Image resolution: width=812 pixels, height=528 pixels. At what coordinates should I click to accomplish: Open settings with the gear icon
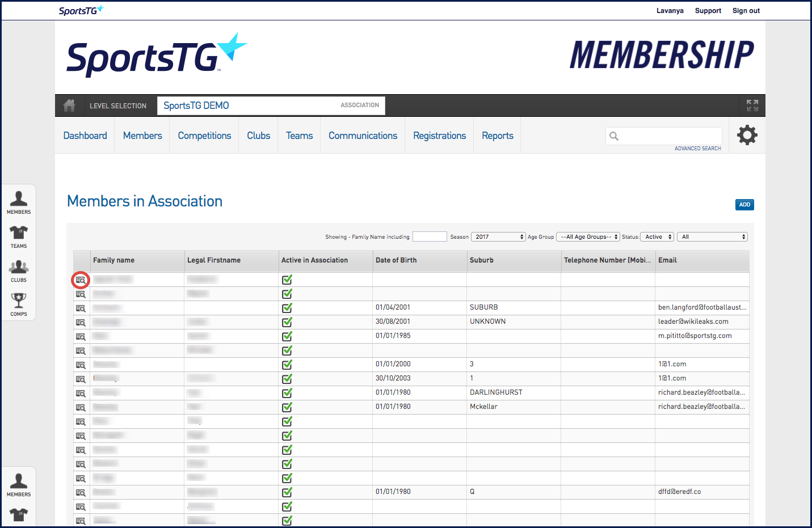[x=747, y=135]
